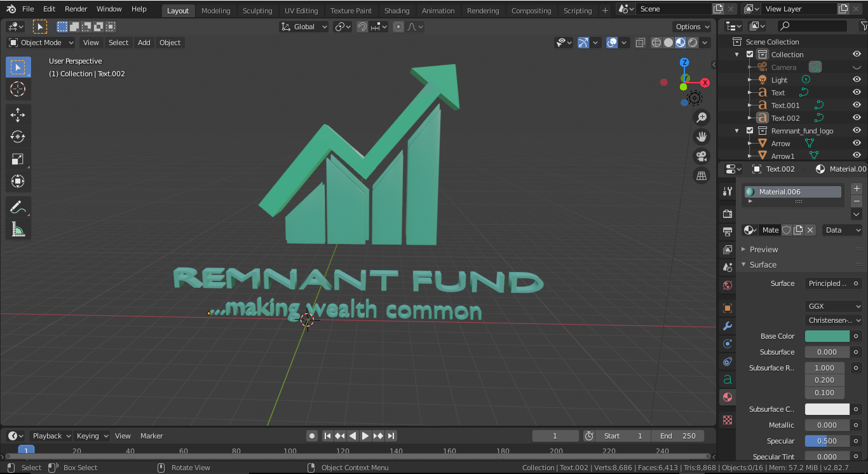Click the Principled surface shader button
Viewport: 868px width, 474px height.
828,283
